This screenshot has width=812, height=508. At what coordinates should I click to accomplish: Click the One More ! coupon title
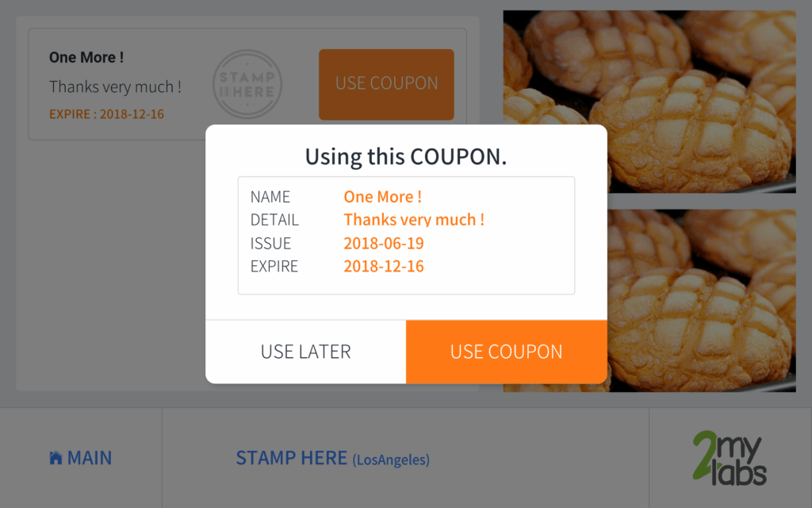pos(86,57)
